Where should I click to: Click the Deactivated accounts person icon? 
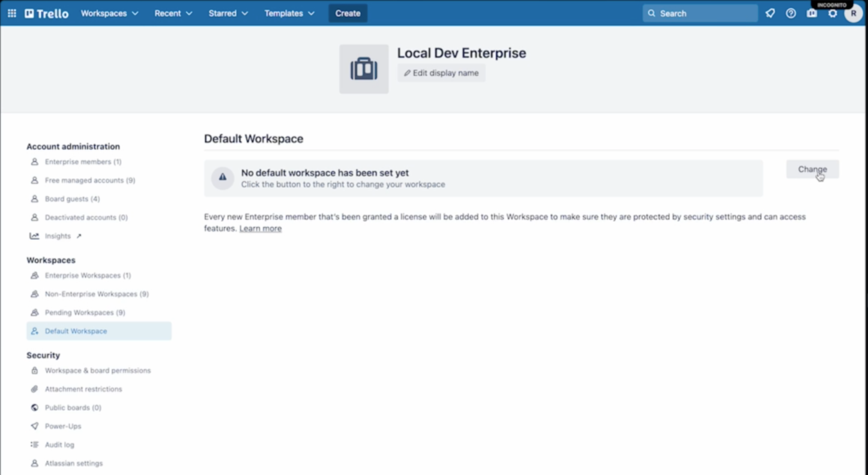pos(35,218)
